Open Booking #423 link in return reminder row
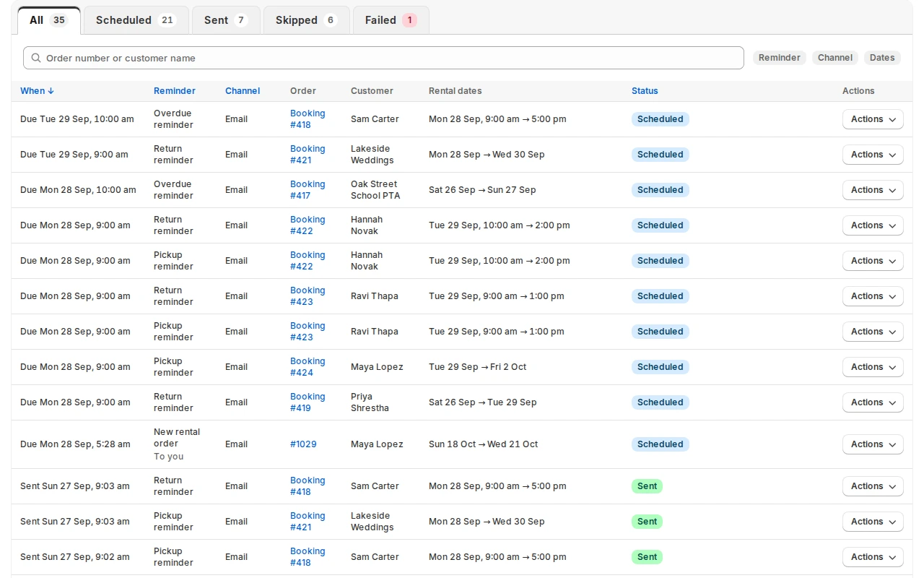This screenshot has height=578, width=924. pos(308,296)
